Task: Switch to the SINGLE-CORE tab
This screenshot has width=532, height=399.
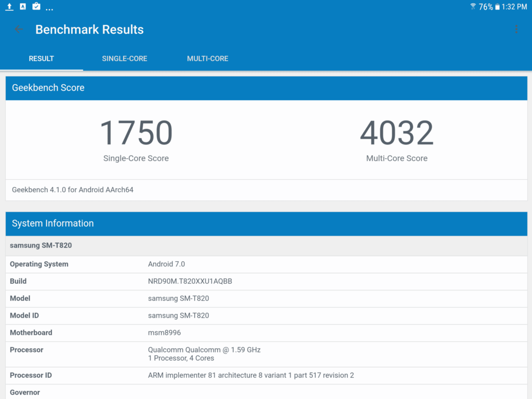Action: (x=125, y=59)
